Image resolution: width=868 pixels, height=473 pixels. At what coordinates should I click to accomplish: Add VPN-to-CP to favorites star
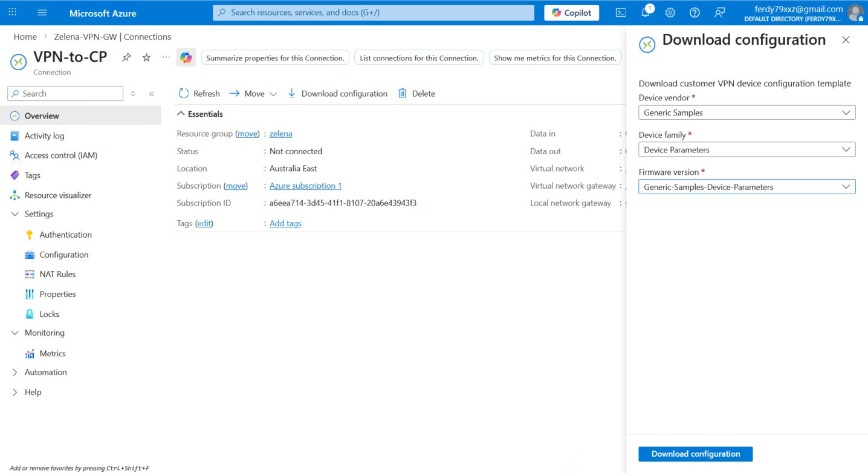(x=146, y=57)
